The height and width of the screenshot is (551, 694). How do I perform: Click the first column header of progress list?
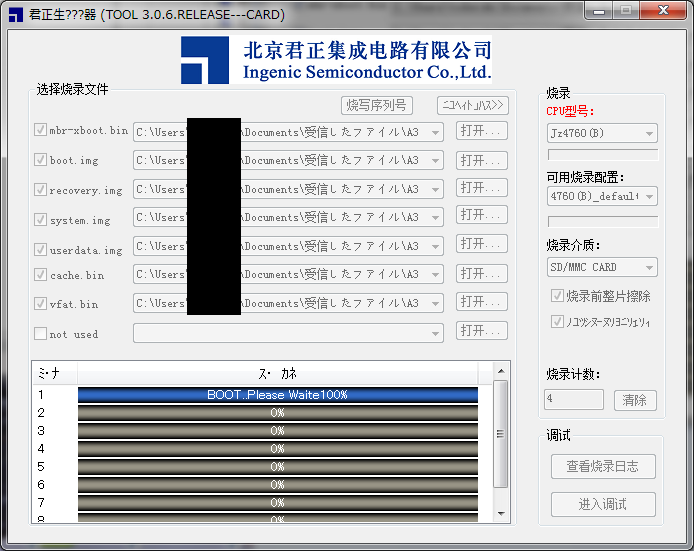pos(55,373)
